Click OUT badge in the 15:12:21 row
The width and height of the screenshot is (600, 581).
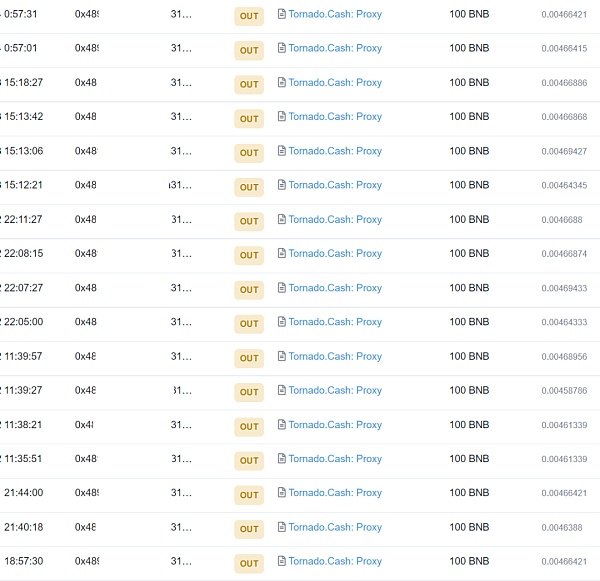pos(249,187)
